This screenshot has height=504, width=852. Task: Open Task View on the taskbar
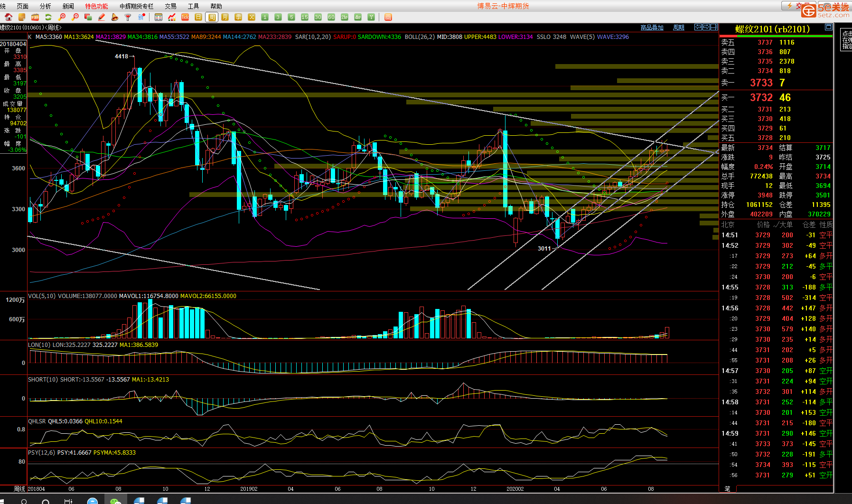[68, 501]
